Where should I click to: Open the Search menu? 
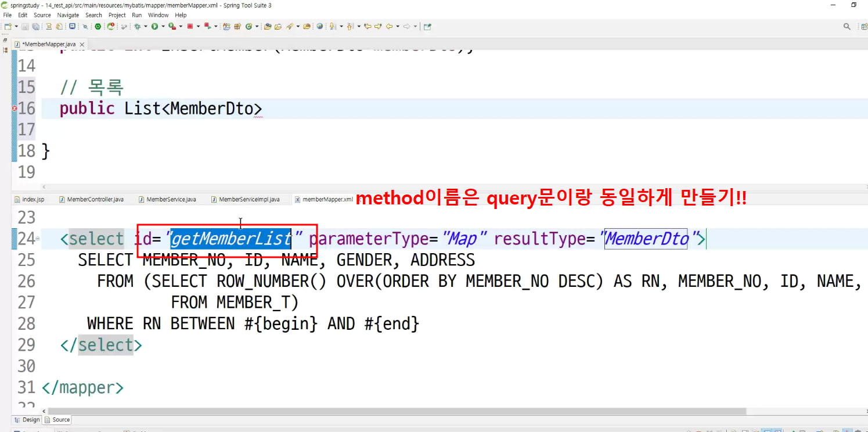93,15
